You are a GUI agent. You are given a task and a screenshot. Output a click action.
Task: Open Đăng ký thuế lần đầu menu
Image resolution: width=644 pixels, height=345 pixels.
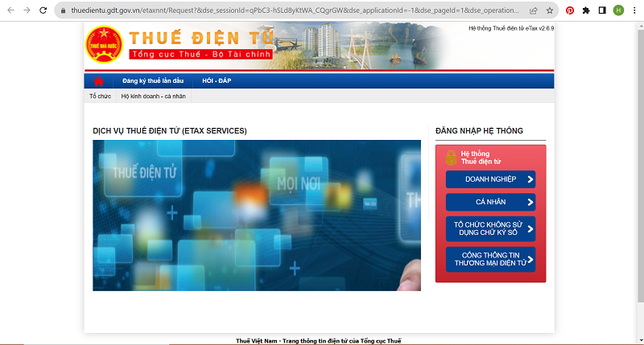click(153, 80)
